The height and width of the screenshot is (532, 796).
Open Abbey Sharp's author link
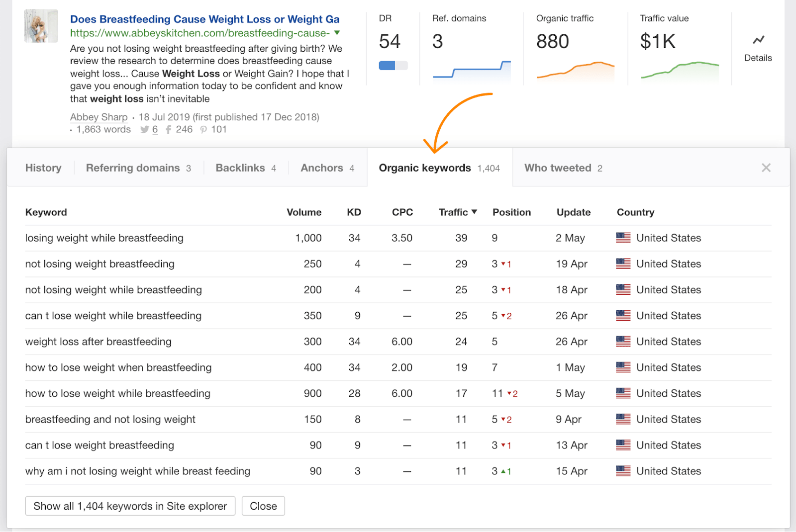tap(99, 117)
